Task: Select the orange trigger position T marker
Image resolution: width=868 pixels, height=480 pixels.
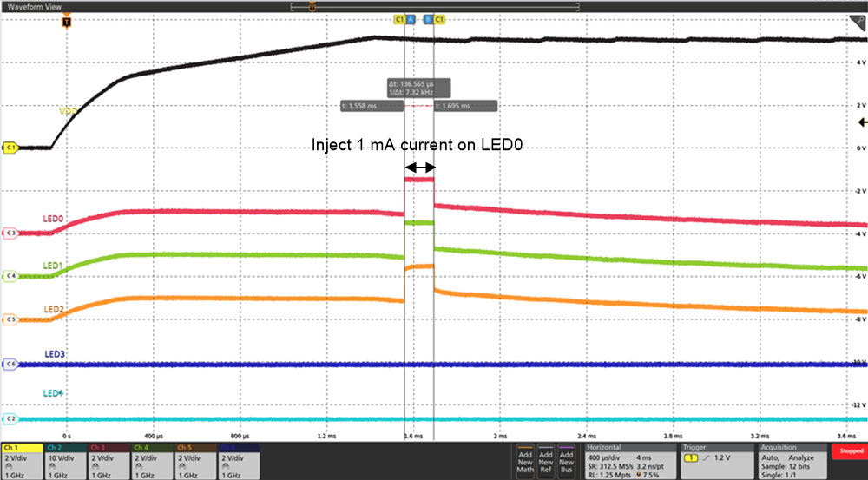Action: coord(67,20)
